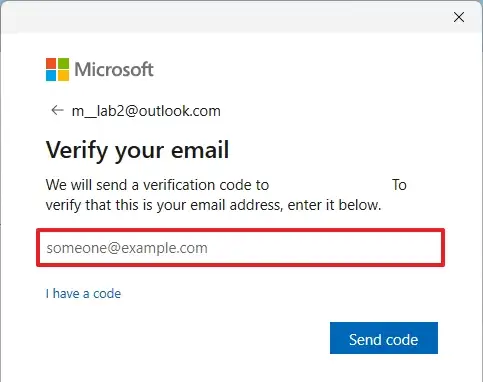Image resolution: width=483 pixels, height=382 pixels.
Task: Click the Send code button
Action: (384, 338)
